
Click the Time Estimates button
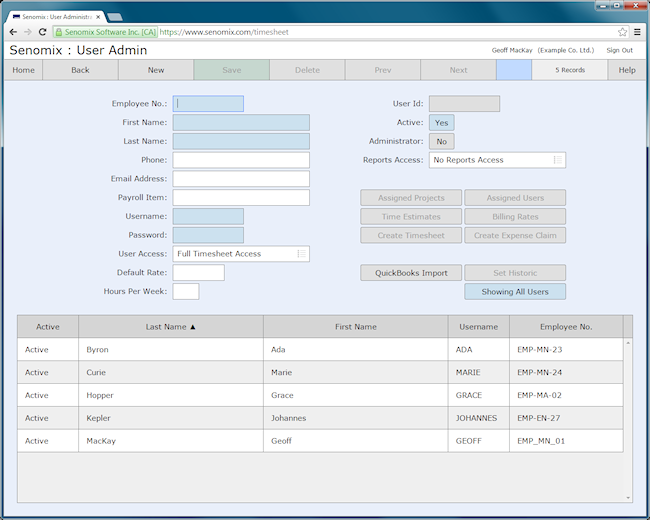pyautogui.click(x=411, y=216)
